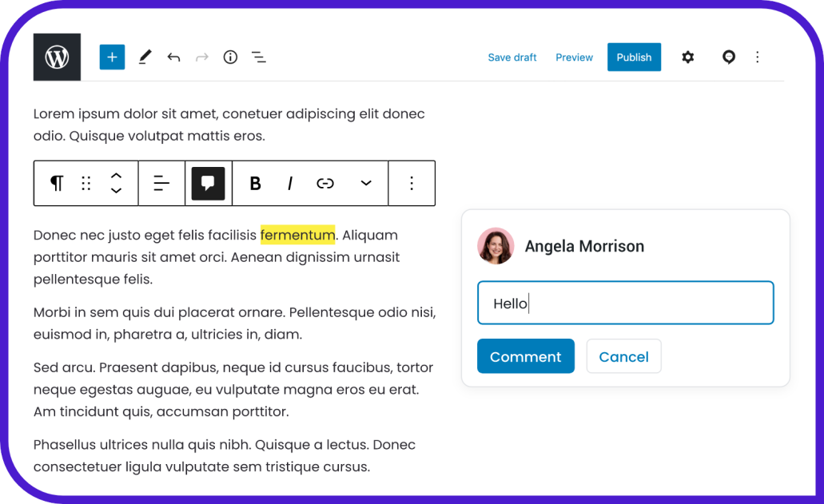
Task: Open top bar options menu
Action: click(757, 58)
